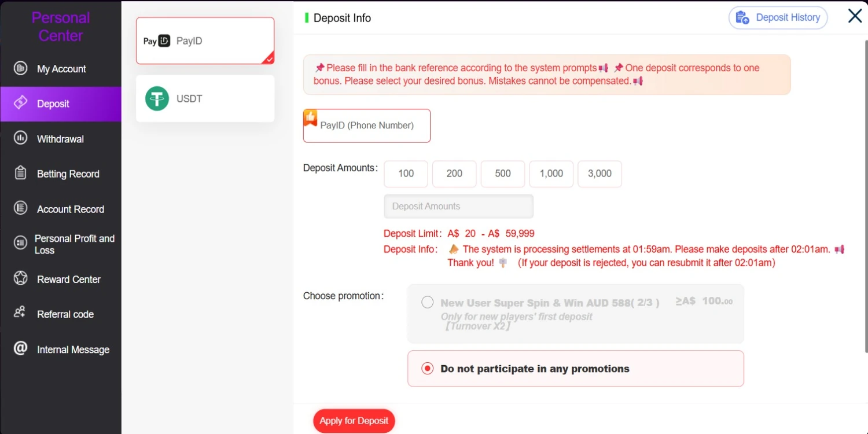Screen dimensions: 868x434
Task: Click the Personal Profit and Loss icon
Action: click(21, 244)
